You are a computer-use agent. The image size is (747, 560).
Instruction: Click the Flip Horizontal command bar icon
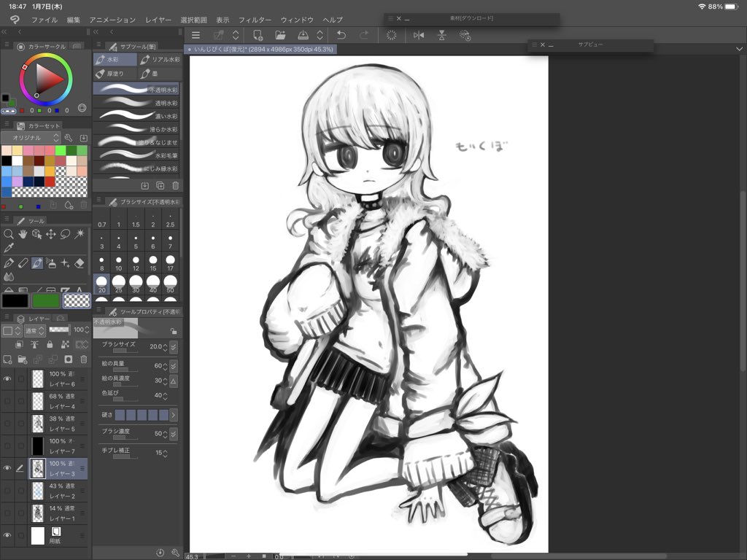coord(419,35)
